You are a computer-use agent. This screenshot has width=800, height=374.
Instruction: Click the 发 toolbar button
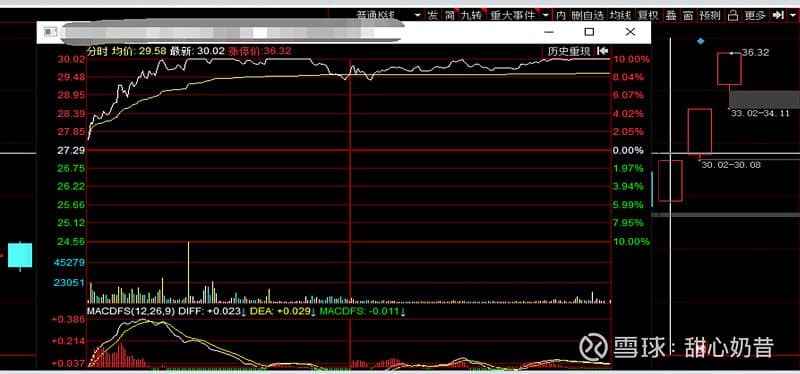433,15
